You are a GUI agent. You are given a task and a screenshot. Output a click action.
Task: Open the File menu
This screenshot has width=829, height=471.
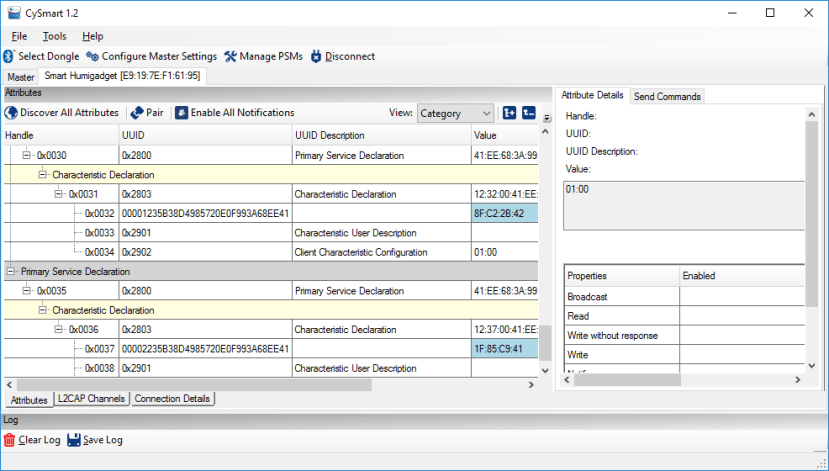coord(19,36)
